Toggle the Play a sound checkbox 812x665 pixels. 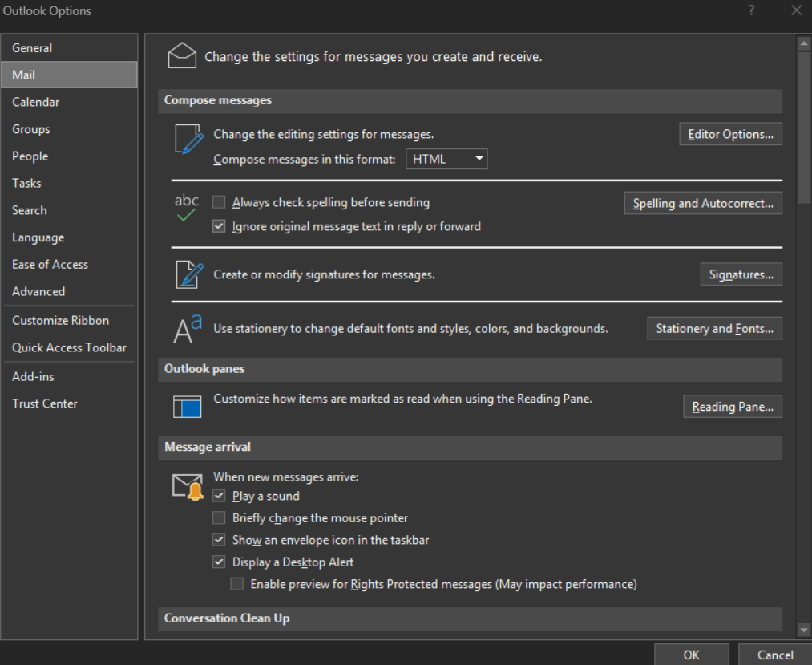219,496
